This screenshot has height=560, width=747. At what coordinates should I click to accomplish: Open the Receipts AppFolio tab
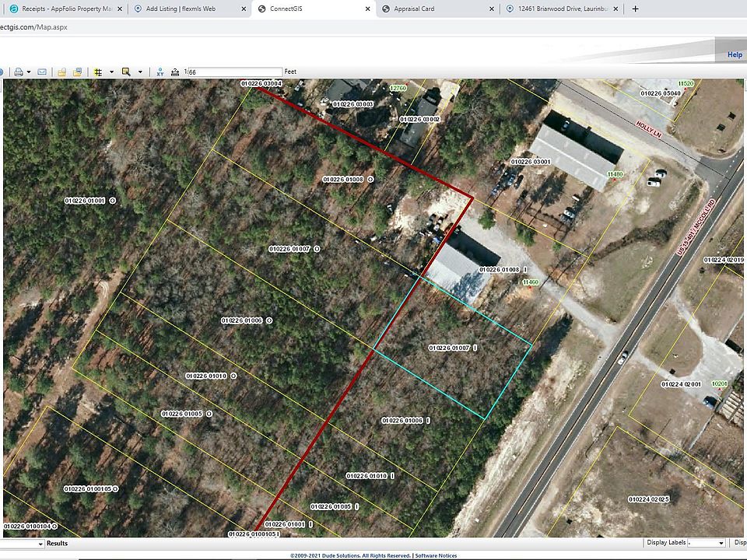click(x=62, y=9)
